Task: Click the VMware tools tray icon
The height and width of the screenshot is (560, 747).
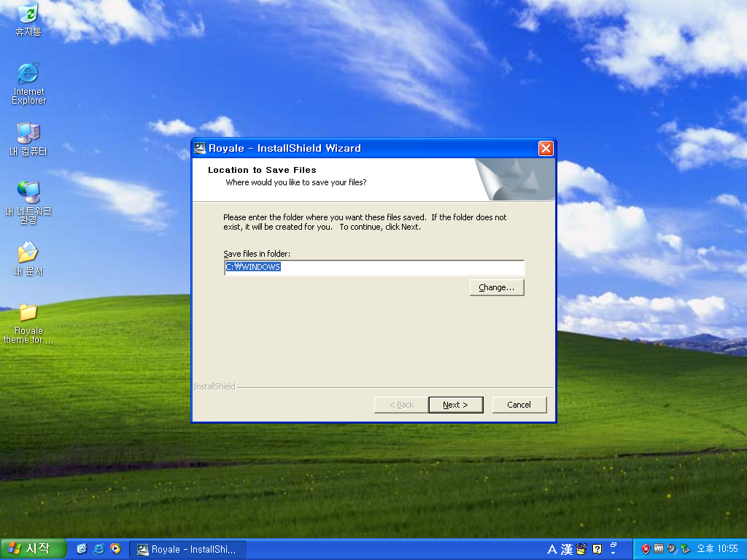Action: point(659,549)
